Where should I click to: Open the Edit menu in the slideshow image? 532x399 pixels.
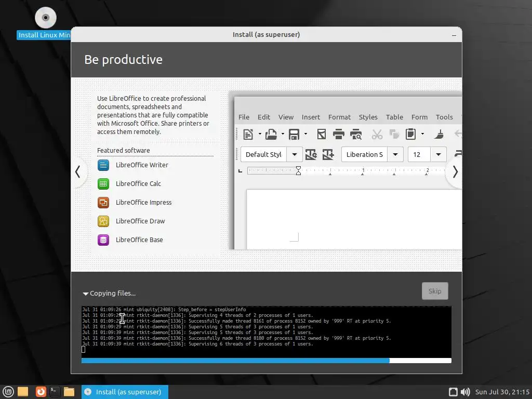[x=263, y=117]
